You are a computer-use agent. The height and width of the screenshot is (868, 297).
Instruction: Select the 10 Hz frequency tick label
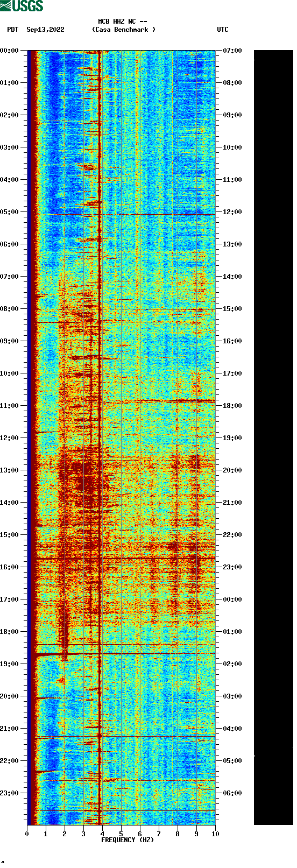pyautogui.click(x=215, y=834)
